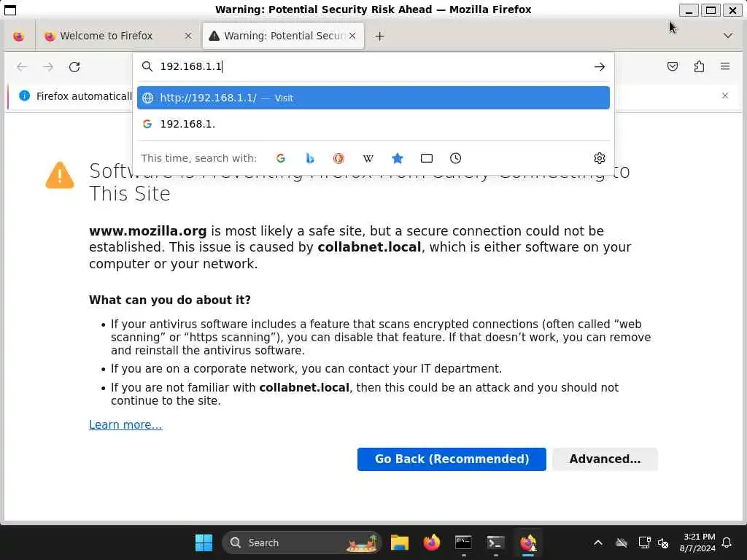Search this time with Bing
747x560 pixels.
310,158
